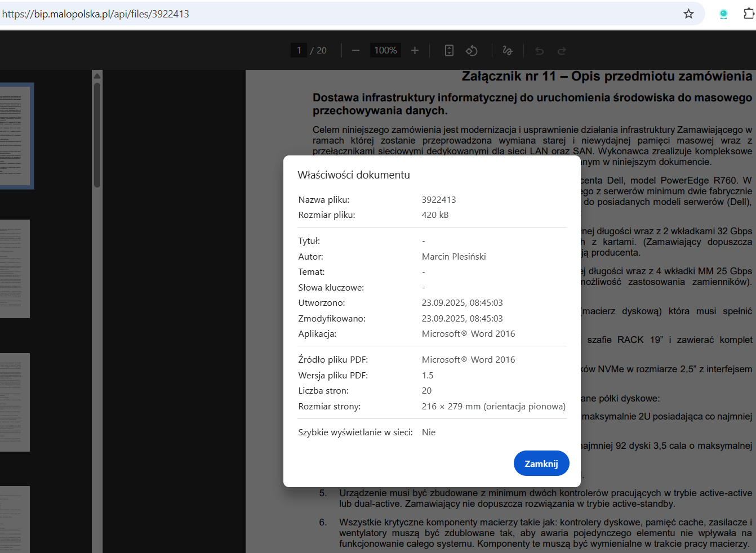756x553 pixels.
Task: Click the page number field showing 1
Action: tap(299, 51)
